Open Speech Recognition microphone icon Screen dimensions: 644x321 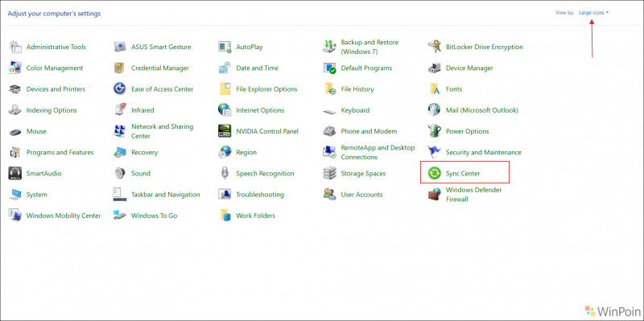[225, 173]
